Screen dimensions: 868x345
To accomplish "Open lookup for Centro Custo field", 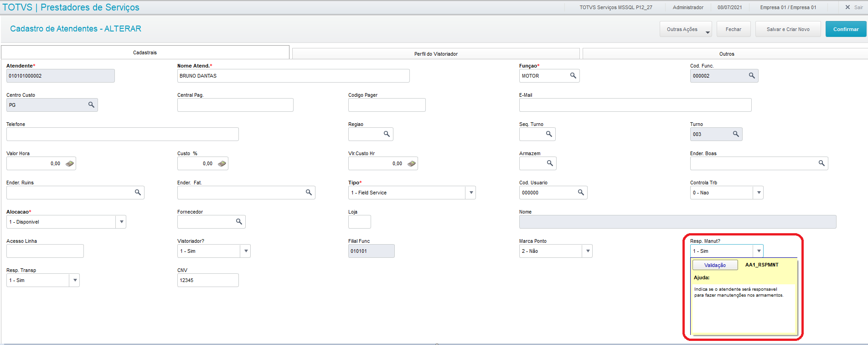I will (x=91, y=105).
